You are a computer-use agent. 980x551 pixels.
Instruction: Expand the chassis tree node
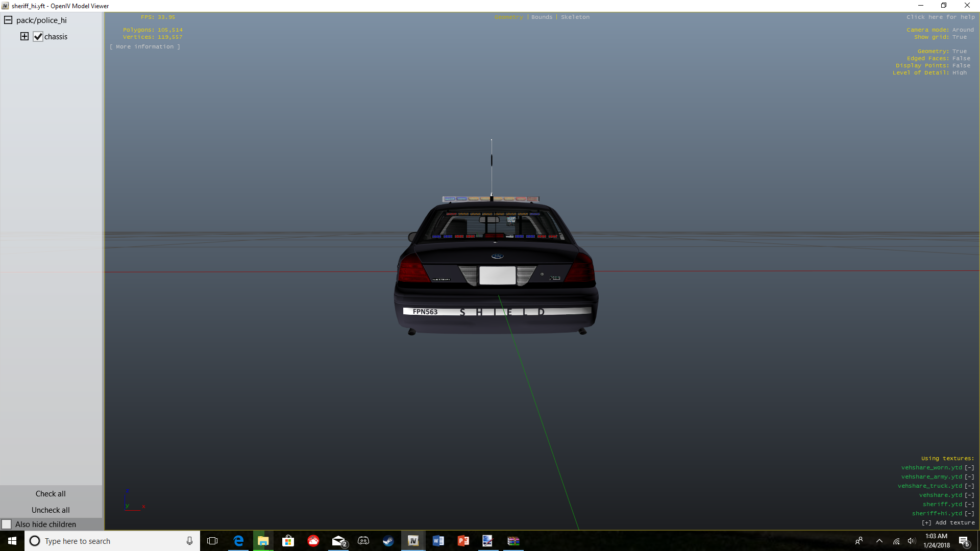click(24, 36)
